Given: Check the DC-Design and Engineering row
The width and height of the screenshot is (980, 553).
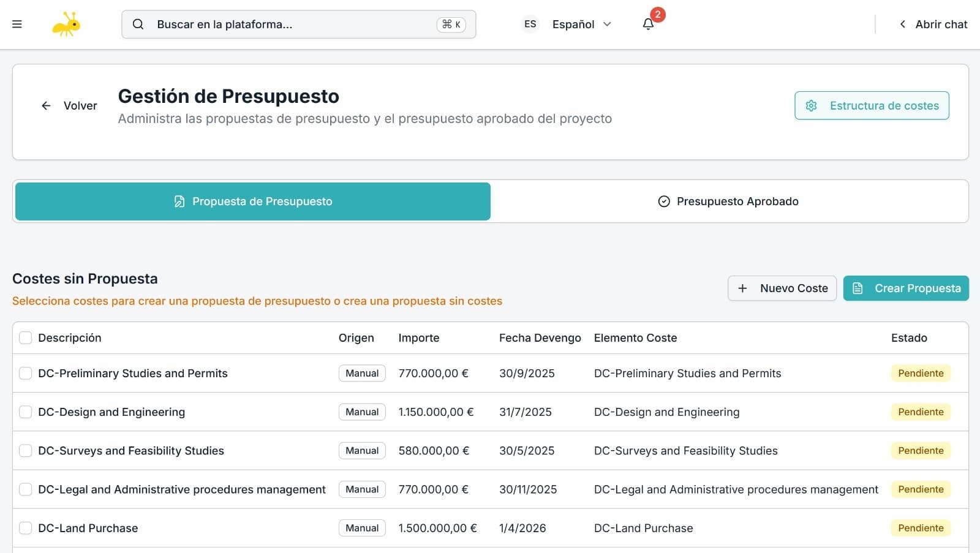Looking at the screenshot, I should (x=25, y=412).
